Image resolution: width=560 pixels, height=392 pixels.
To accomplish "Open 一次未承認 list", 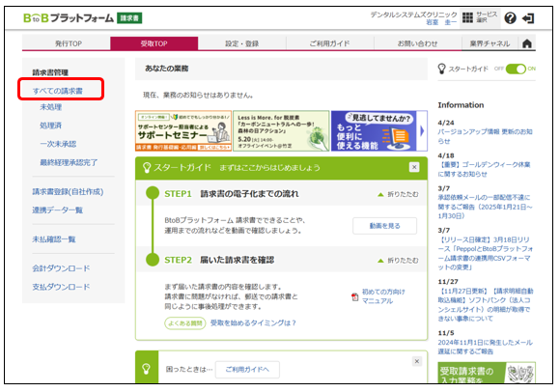I will (x=58, y=144).
